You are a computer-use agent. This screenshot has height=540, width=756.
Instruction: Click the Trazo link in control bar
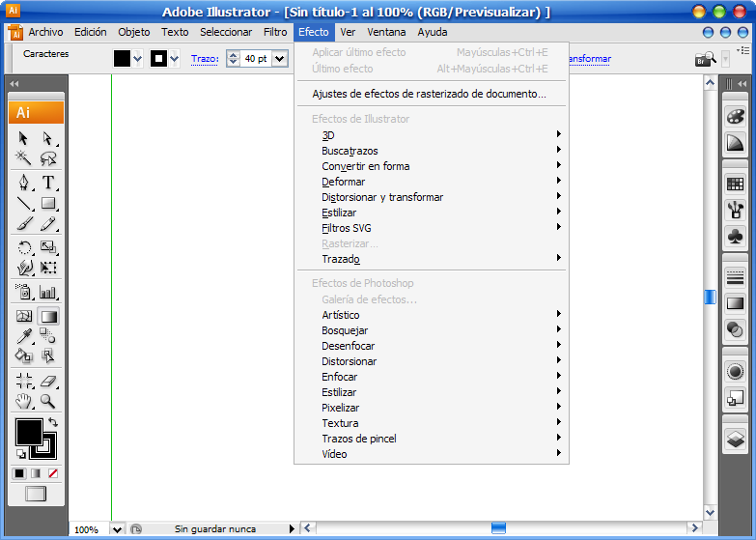204,59
